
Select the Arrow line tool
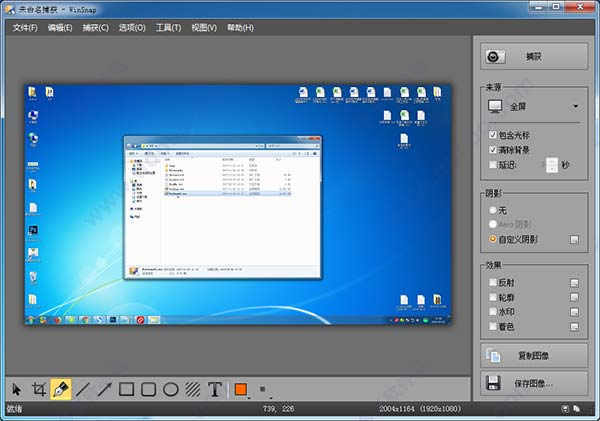click(104, 390)
